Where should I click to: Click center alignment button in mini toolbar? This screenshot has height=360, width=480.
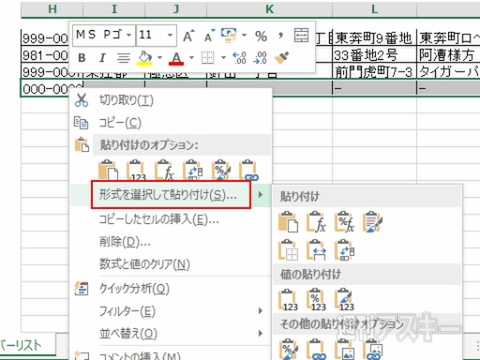click(123, 58)
